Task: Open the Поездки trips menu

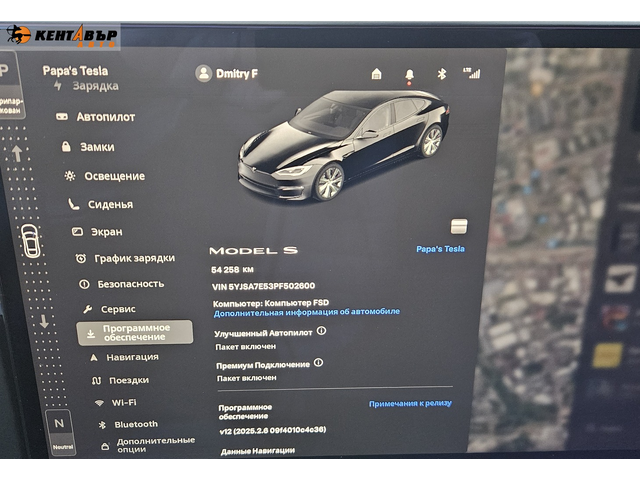Action: tap(120, 380)
